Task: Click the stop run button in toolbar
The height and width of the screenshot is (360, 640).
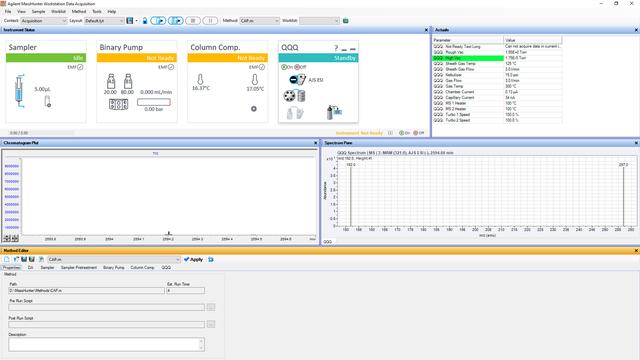Action: (x=193, y=20)
